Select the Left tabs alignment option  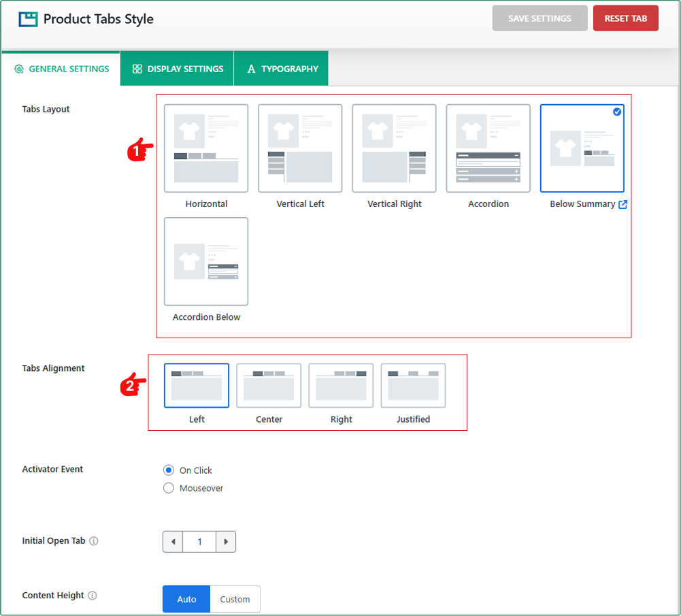tap(197, 385)
